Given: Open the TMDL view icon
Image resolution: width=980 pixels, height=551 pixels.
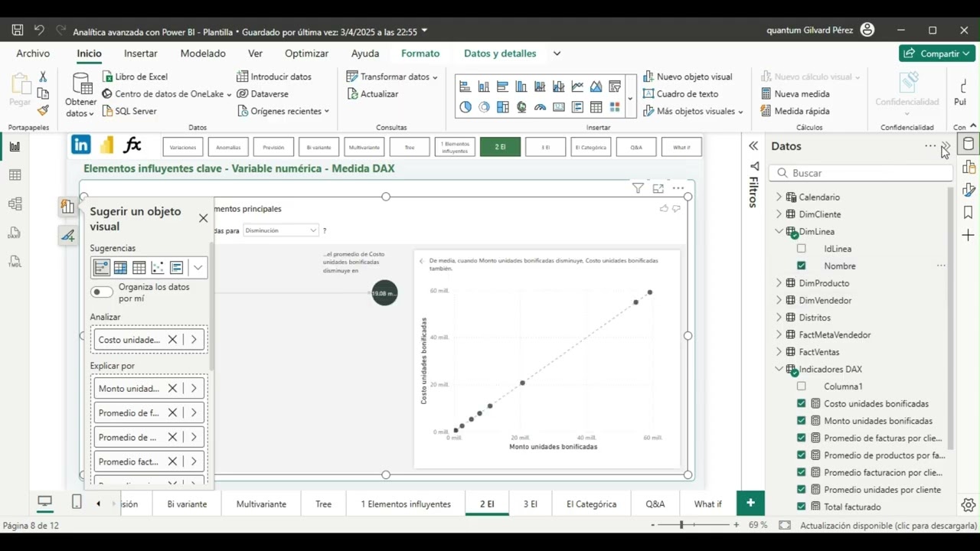Looking at the screenshot, I should (15, 262).
